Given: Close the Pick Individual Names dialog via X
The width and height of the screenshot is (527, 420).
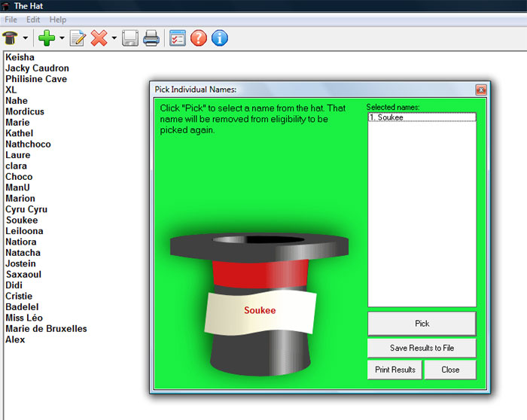Looking at the screenshot, I should point(481,90).
